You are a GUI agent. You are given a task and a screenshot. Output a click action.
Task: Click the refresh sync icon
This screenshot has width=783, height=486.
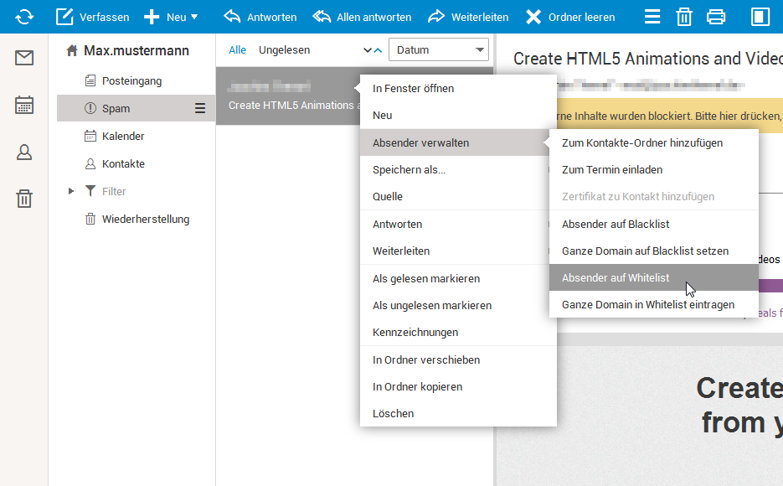[x=24, y=16]
